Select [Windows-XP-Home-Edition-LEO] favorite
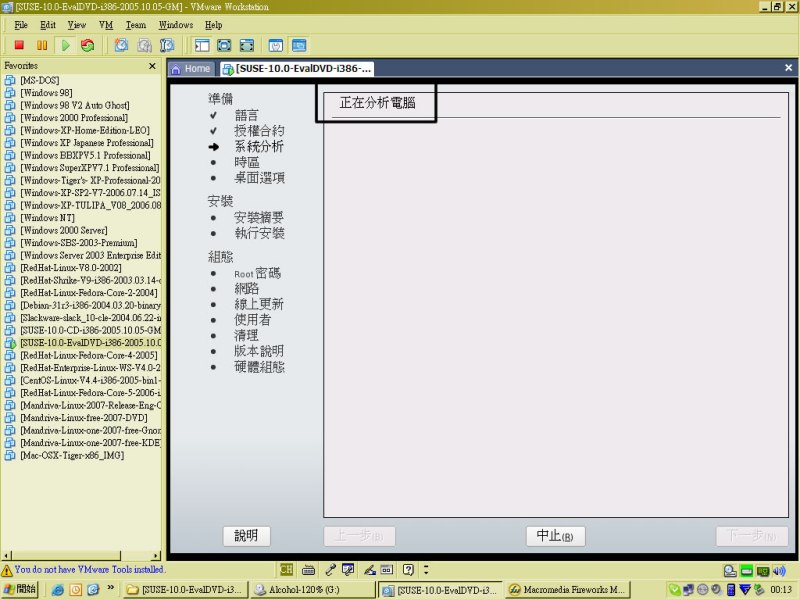The image size is (800, 600). [x=85, y=130]
